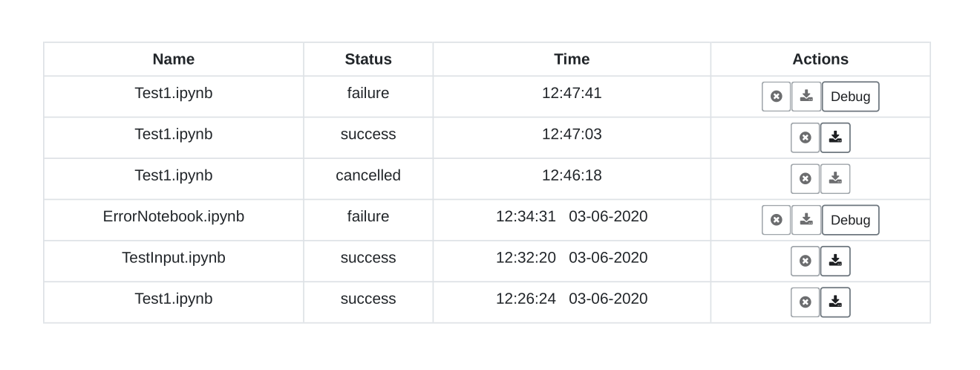This screenshot has width=980, height=370.
Task: Click the Actions column header
Action: [820, 59]
